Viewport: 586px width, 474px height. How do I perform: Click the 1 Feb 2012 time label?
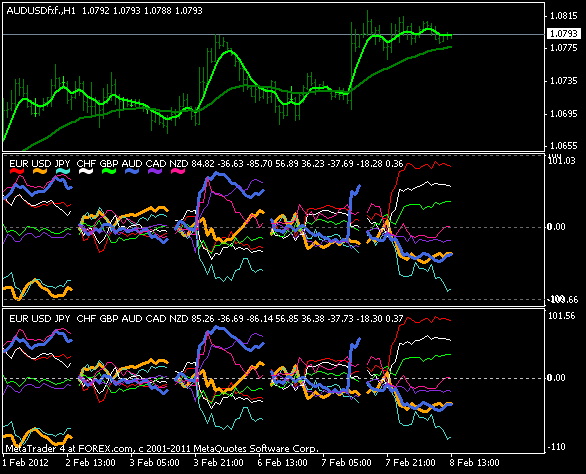[x=25, y=463]
